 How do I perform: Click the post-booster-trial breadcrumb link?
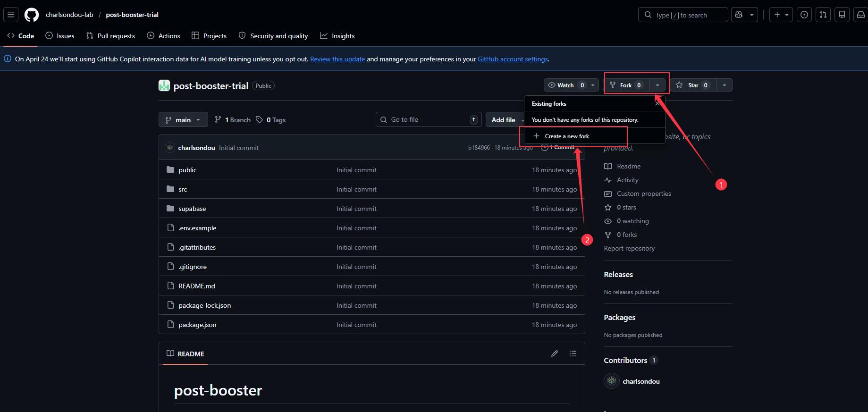(x=132, y=15)
